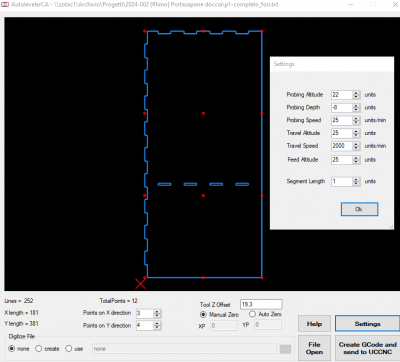This screenshot has height=362, width=400.
Task: Click the Tool Z Offset field
Action: tap(261, 304)
